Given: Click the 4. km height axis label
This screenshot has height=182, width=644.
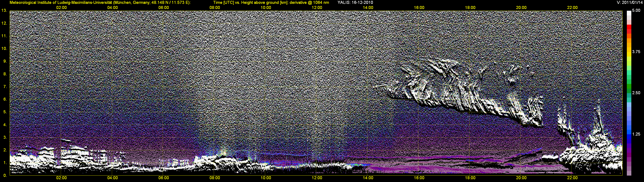Looking at the screenshot, I should coord(5,125).
